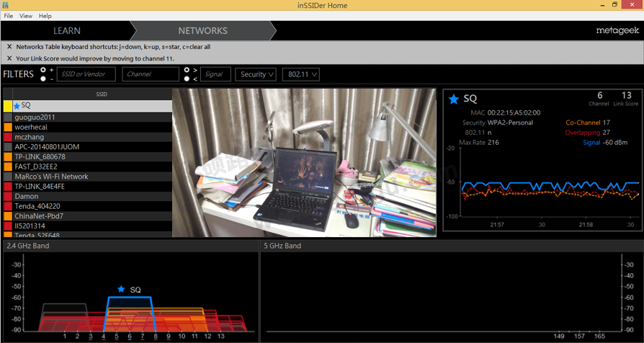This screenshot has height=343, width=644.
Task: Open the 802.11 filter dropdown
Action: (301, 74)
